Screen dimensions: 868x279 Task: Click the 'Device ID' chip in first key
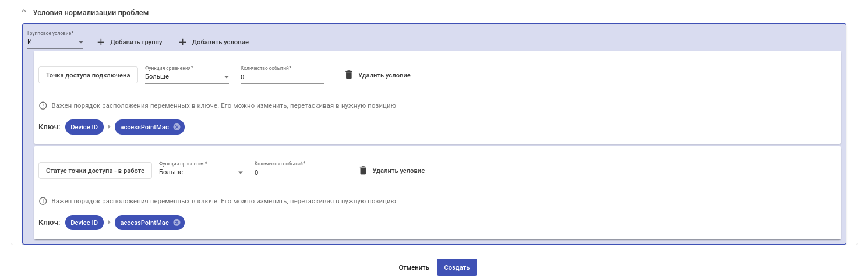click(x=84, y=127)
